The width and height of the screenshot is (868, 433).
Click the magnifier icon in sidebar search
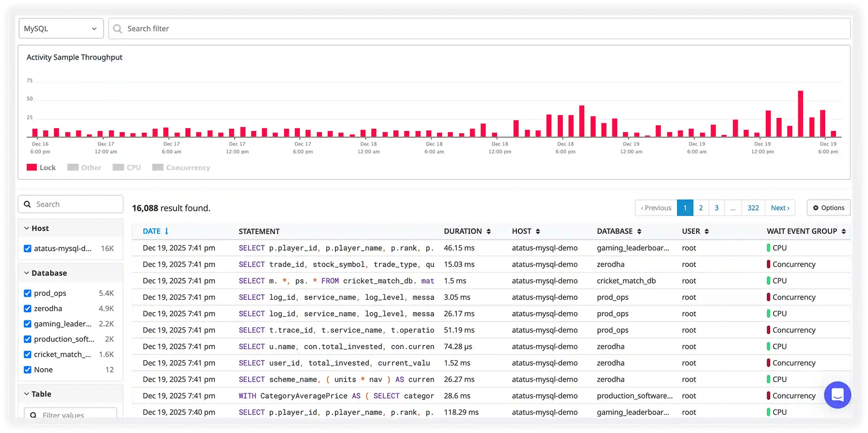click(27, 204)
